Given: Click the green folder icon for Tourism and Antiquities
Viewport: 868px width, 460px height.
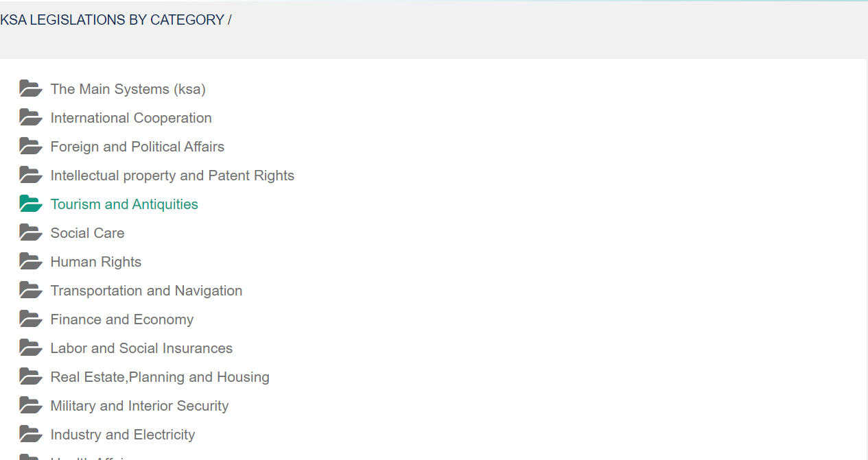Looking at the screenshot, I should 31,204.
